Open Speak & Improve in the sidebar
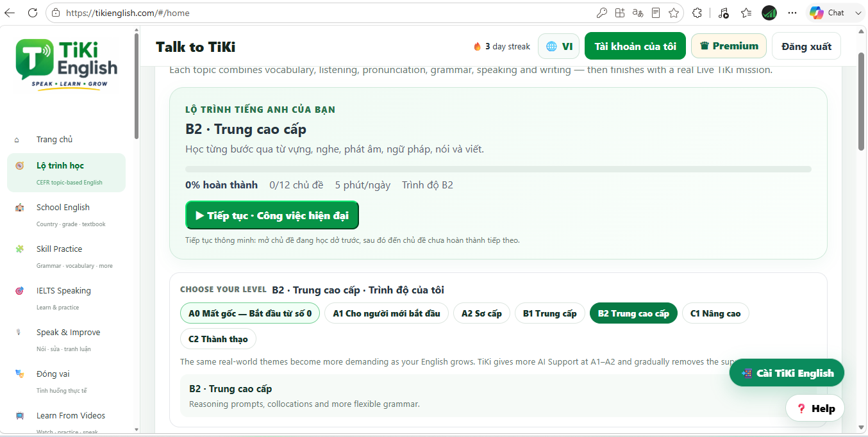Viewport: 868px width, 437px height. (67, 340)
